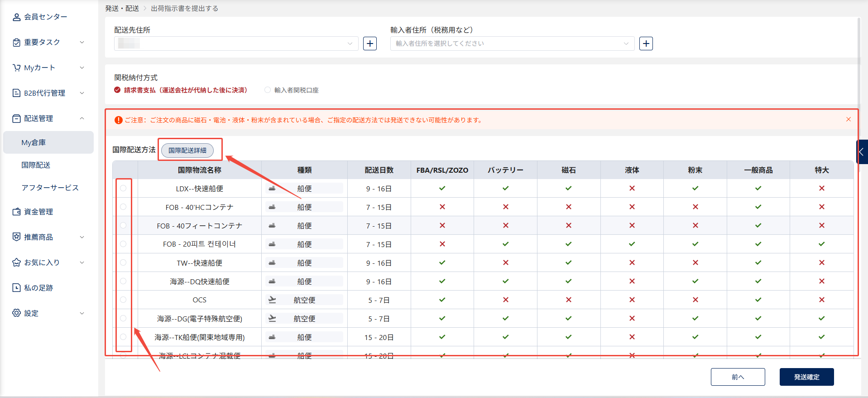Image resolution: width=868 pixels, height=398 pixels.
Task: Click the ship icon in 海源--TK船便 row
Action: coord(272,337)
